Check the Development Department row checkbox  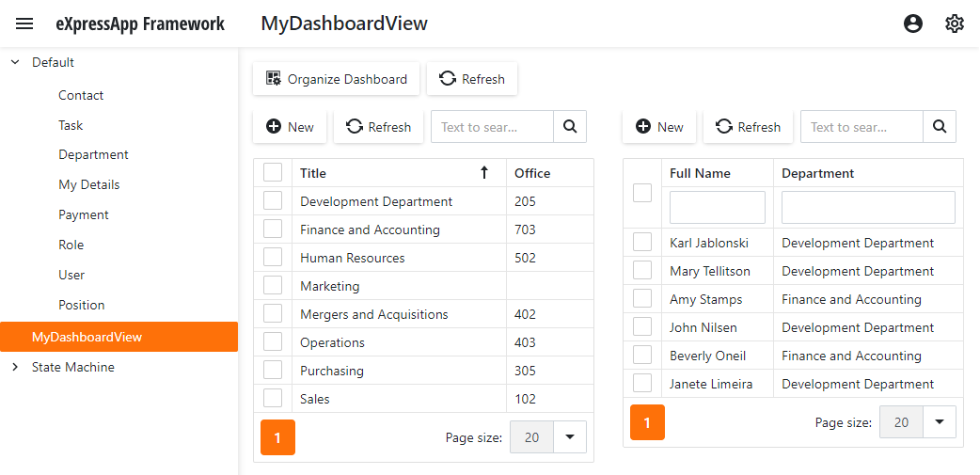(x=273, y=200)
